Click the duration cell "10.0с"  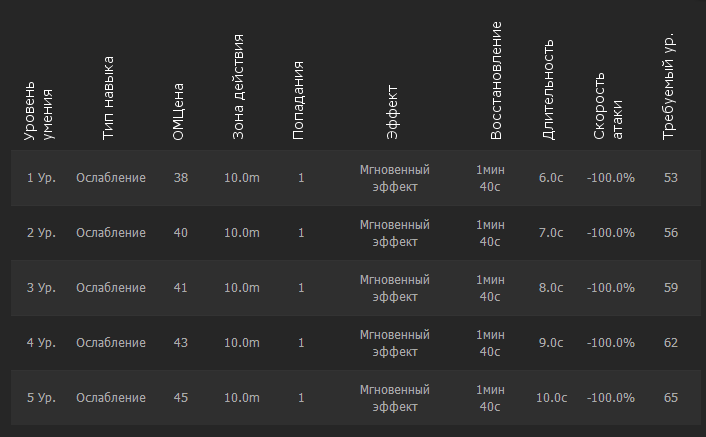(551, 398)
